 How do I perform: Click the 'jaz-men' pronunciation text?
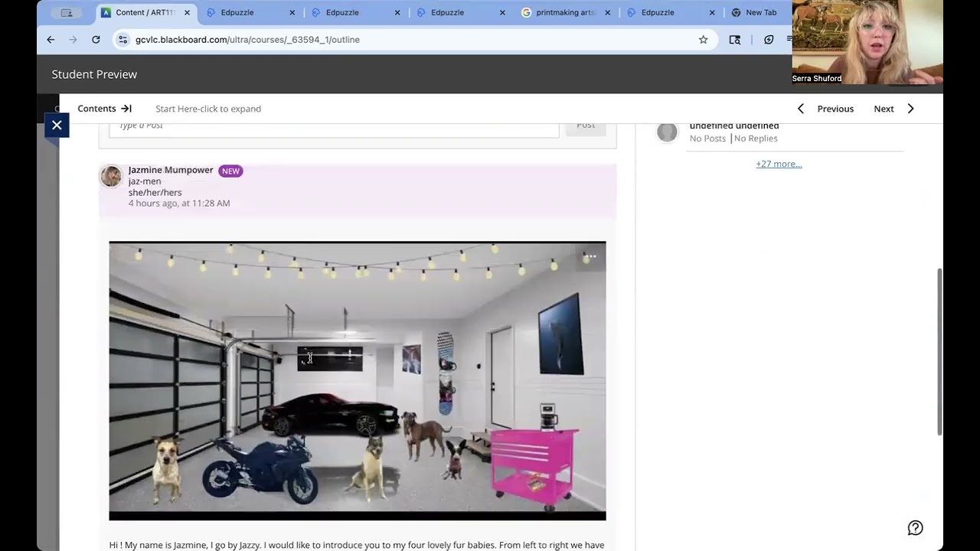click(145, 181)
